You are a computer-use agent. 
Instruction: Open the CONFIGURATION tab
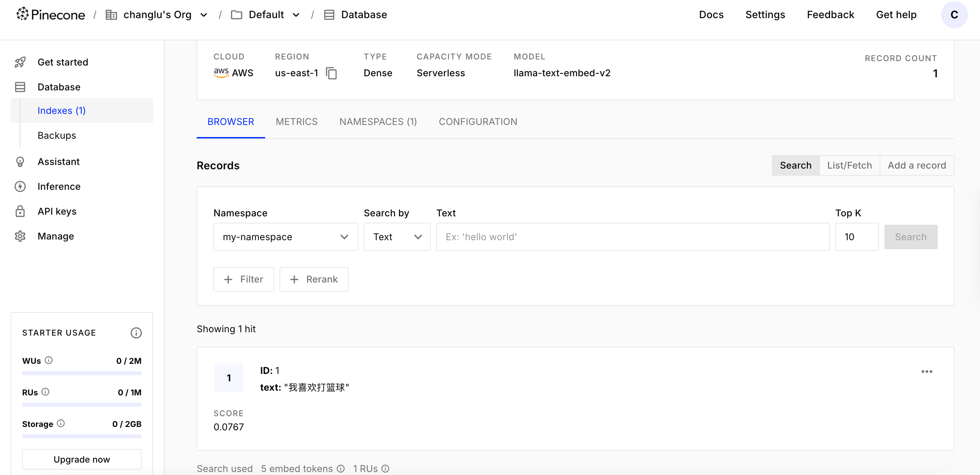pos(478,122)
